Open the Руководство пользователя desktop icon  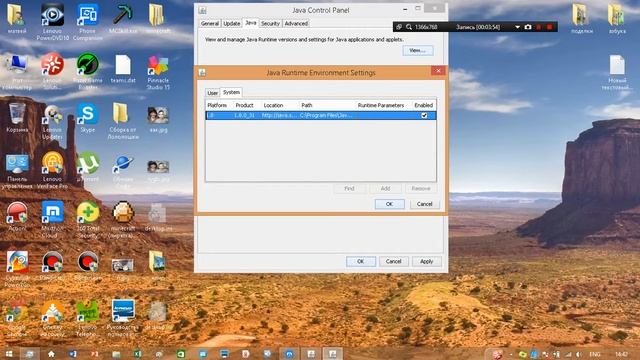point(123,318)
